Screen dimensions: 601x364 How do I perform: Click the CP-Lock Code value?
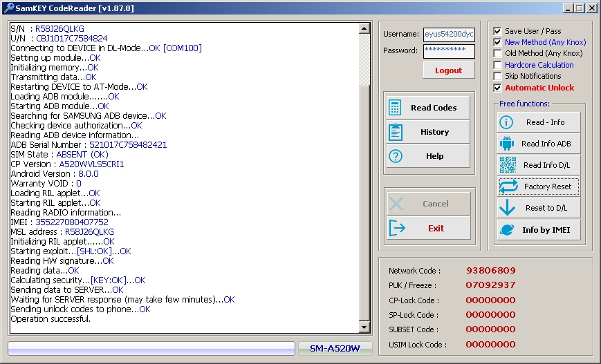pyautogui.click(x=490, y=300)
